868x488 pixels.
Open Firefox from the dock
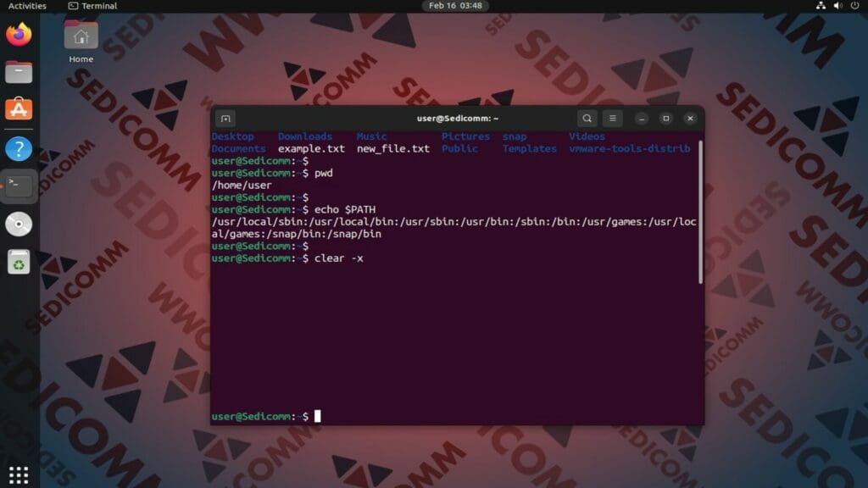(19, 34)
